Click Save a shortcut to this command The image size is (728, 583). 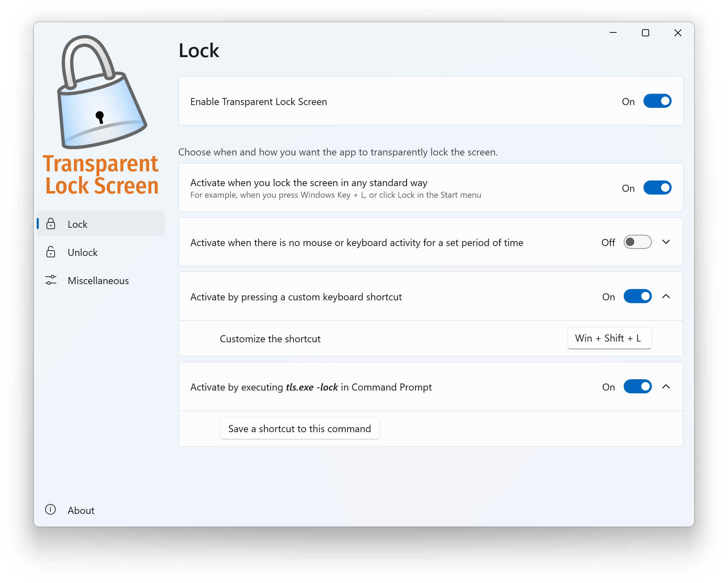(300, 428)
